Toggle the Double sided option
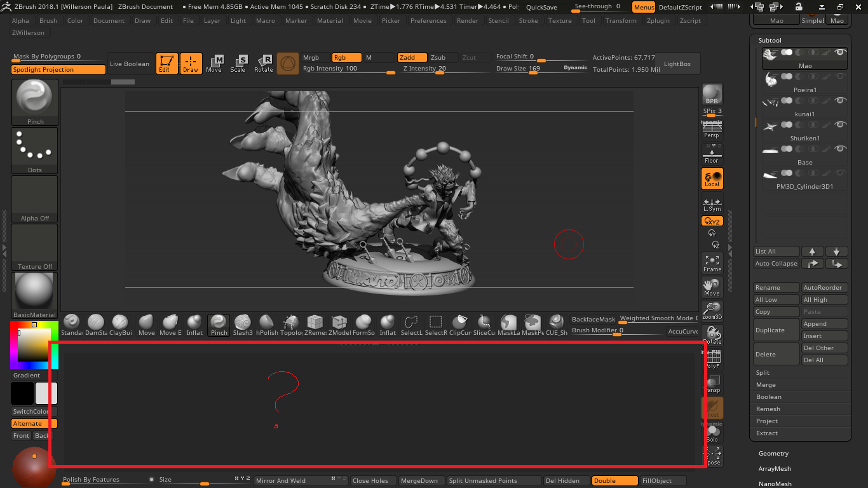Image resolution: width=868 pixels, height=488 pixels. click(x=614, y=481)
